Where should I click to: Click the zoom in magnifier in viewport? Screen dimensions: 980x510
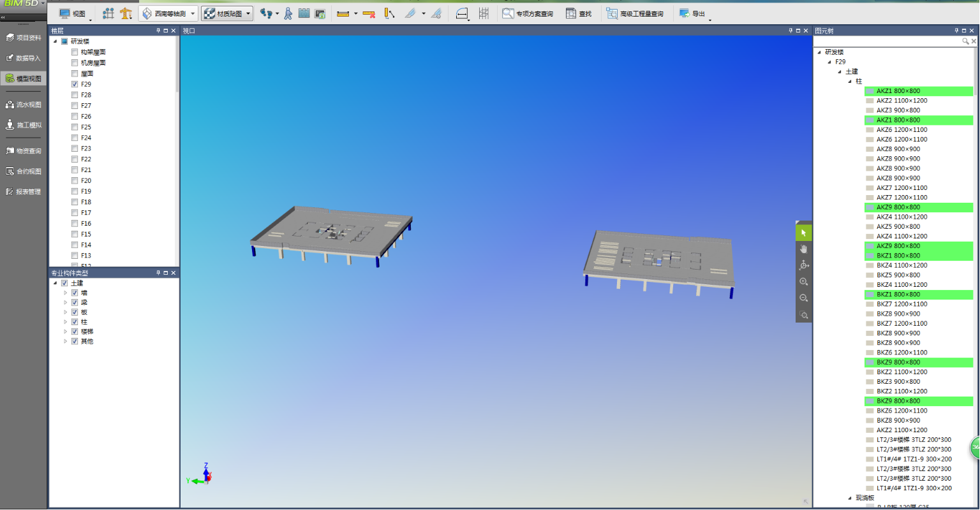804,282
